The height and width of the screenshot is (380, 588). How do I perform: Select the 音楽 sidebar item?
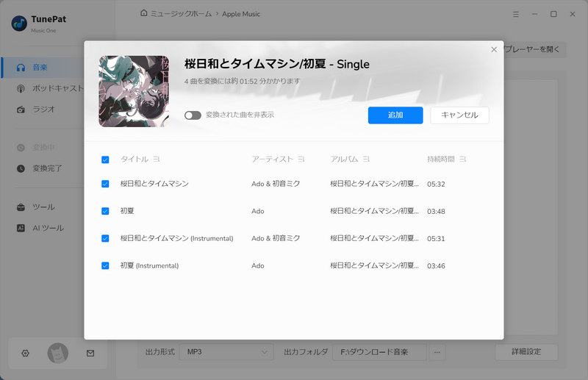pyautogui.click(x=42, y=68)
